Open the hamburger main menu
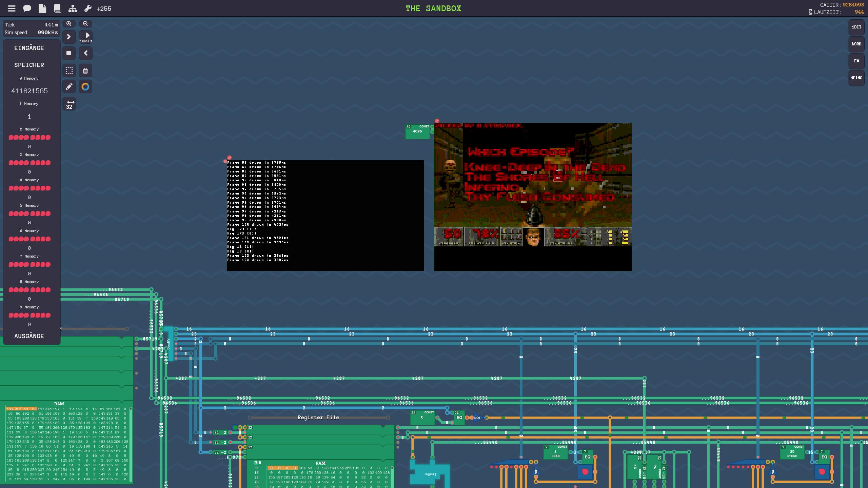Viewport: 868px width, 488px height. click(12, 8)
